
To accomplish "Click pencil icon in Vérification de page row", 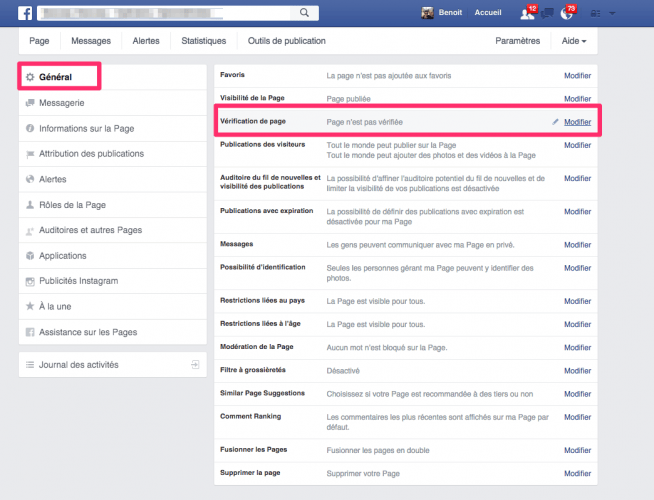I will click(x=555, y=122).
